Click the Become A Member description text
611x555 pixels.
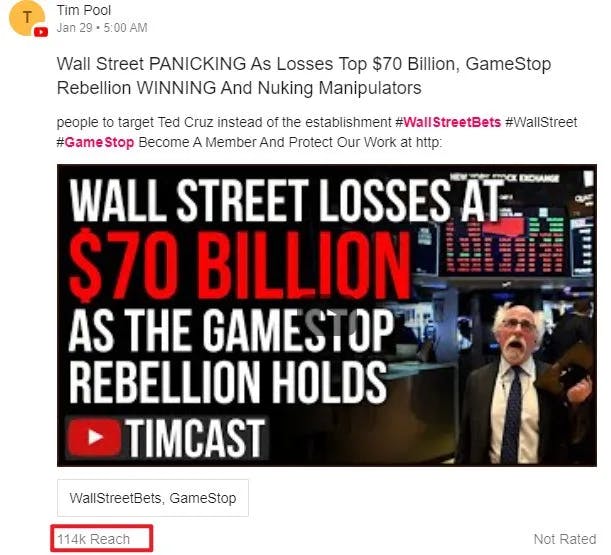290,142
